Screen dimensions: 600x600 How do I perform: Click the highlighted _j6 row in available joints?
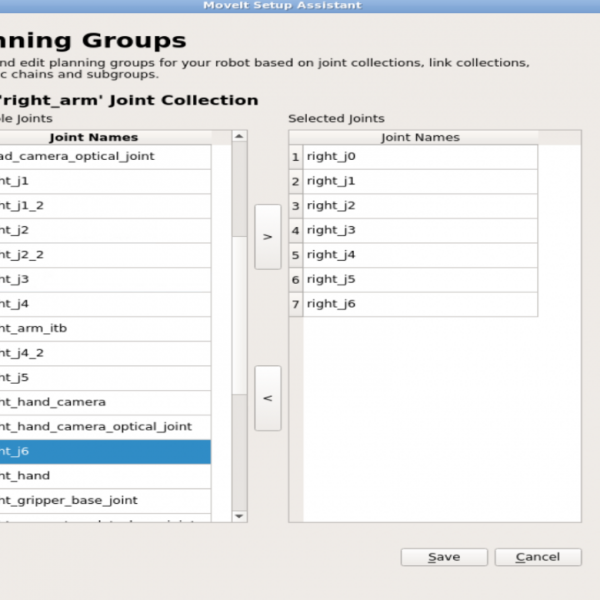click(105, 452)
